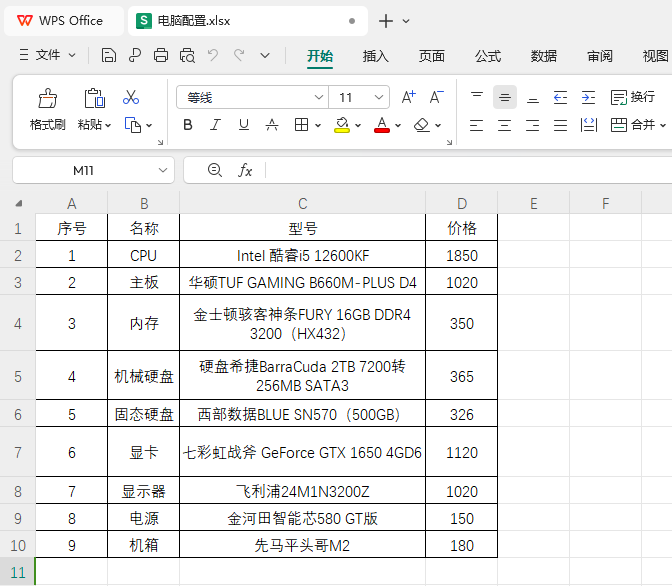Switch to the 数据 Data tab
This screenshot has height=586, width=672.
pyautogui.click(x=544, y=56)
